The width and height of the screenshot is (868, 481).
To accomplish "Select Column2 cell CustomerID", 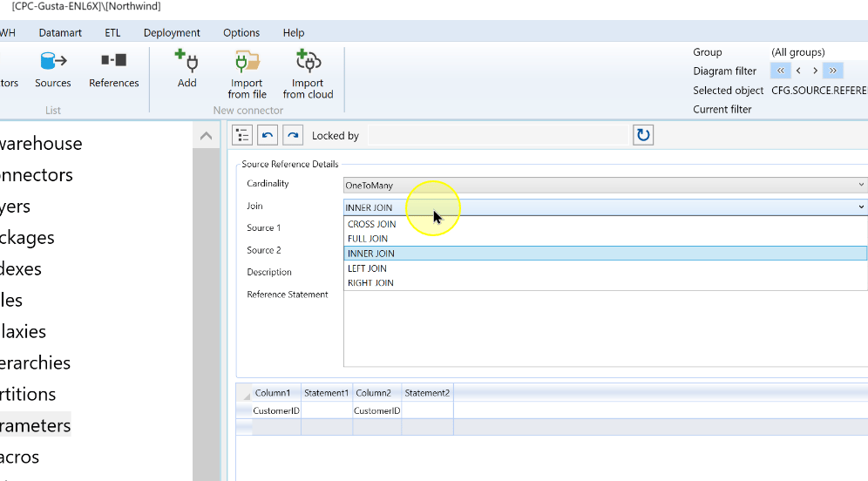I will [x=377, y=410].
